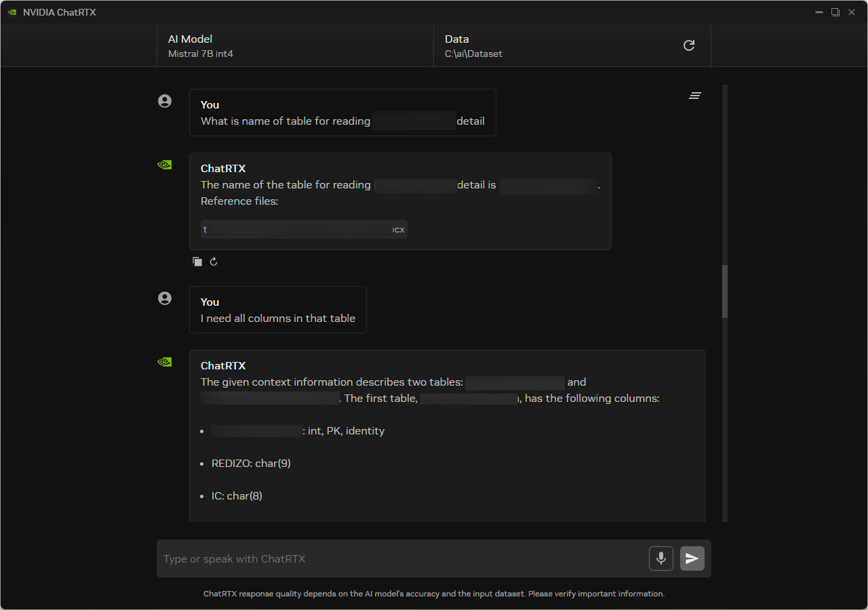
Task: Click the NVIDIA logo in the title bar
Action: [12, 12]
